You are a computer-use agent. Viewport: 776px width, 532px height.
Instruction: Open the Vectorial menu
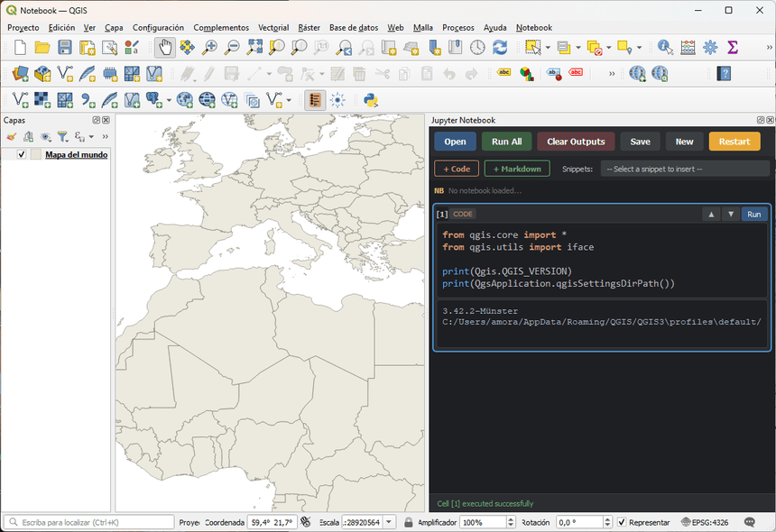click(273, 28)
